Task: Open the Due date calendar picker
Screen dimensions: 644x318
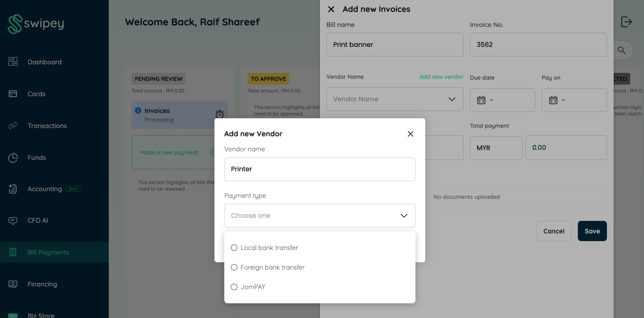Action: (x=502, y=100)
